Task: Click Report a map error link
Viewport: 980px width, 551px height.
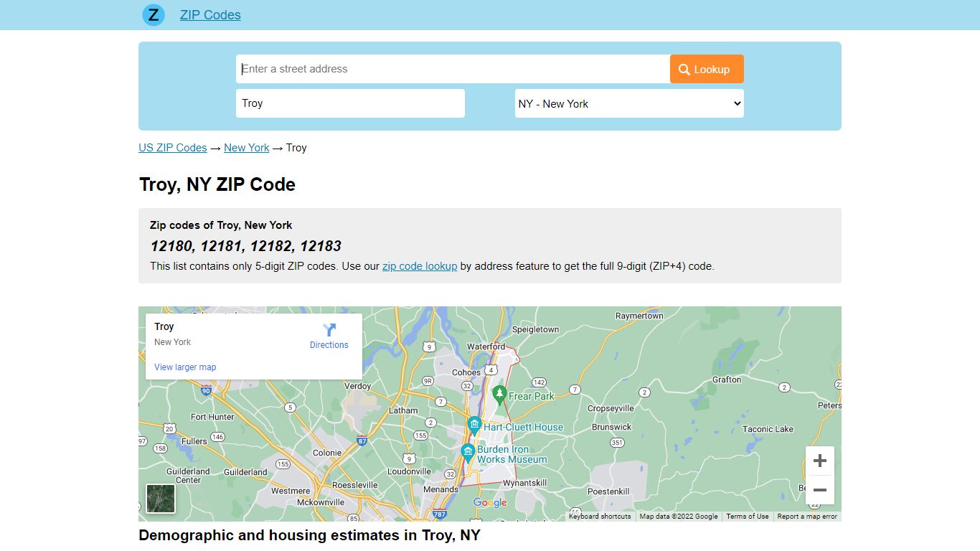Action: coord(807,517)
